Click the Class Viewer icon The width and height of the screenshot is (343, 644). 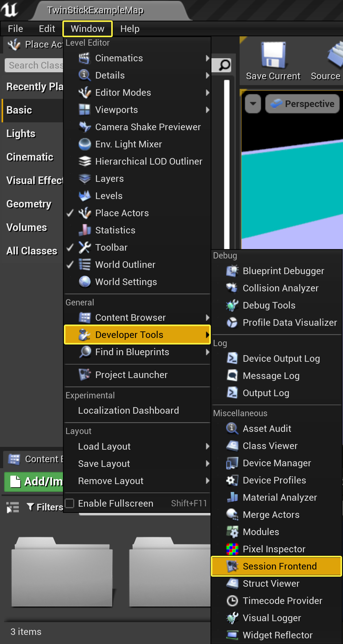pos(232,446)
